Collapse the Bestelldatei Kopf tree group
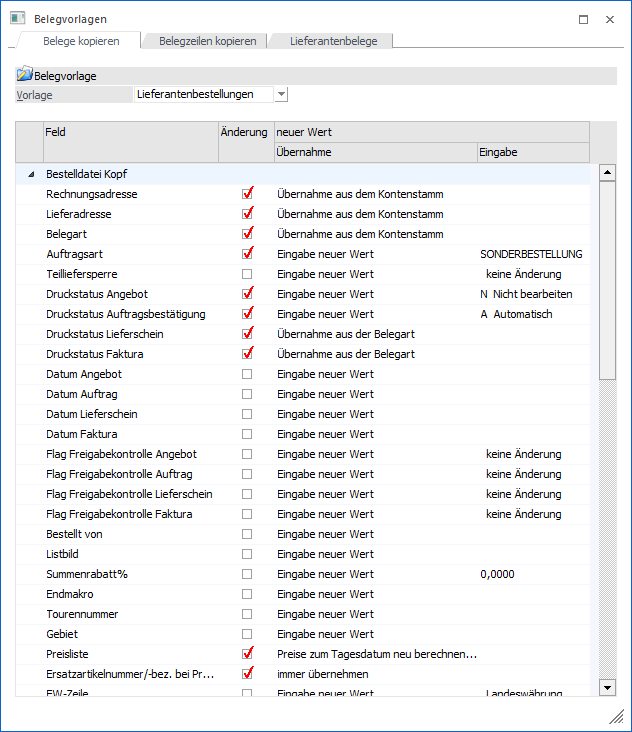Image resolution: width=632 pixels, height=732 pixels. (x=31, y=175)
